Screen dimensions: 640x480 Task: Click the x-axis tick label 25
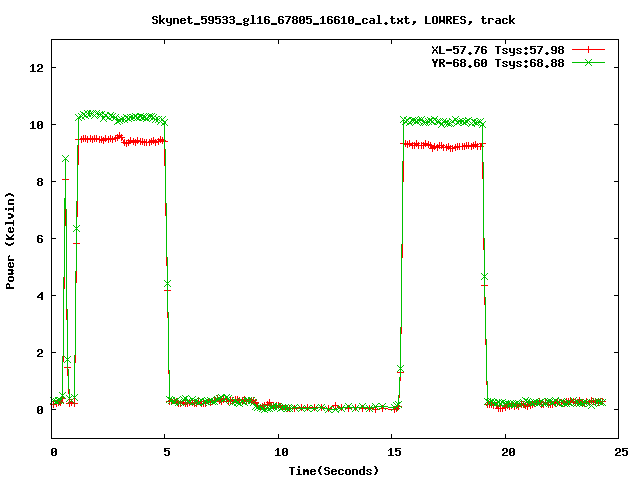click(621, 452)
